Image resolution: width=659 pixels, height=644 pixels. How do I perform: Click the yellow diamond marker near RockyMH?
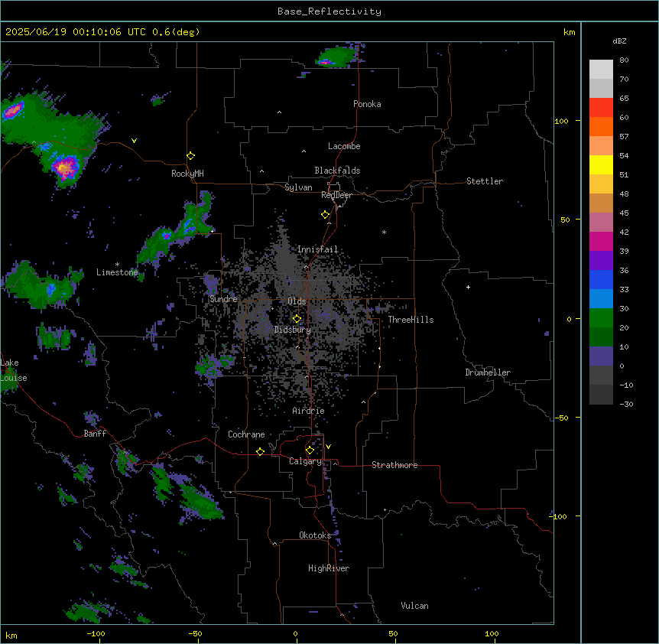pyautogui.click(x=190, y=156)
